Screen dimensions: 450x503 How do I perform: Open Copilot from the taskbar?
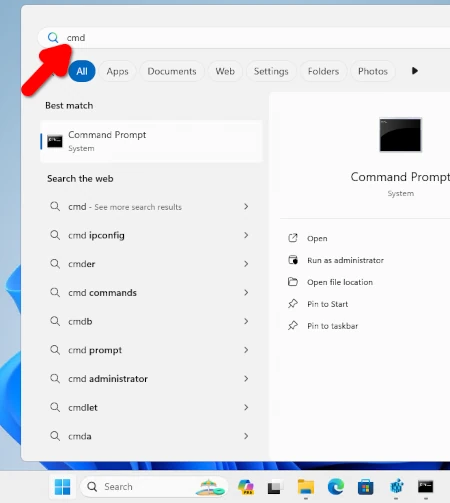tap(246, 487)
